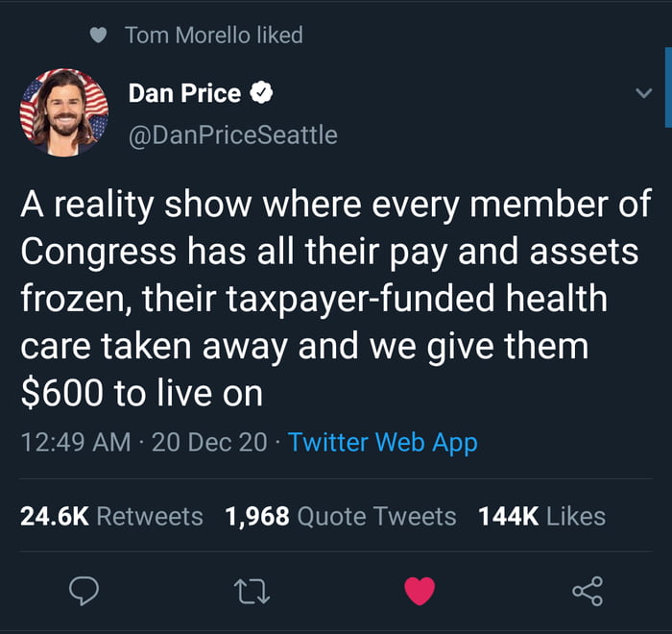672x634 pixels.
Task: Tap the share icon
Action: pos(588,591)
